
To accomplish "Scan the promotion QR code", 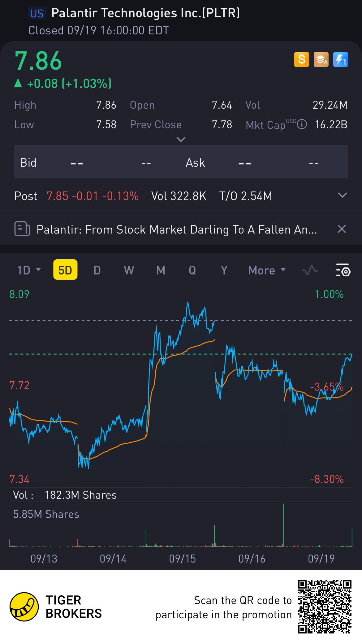I will [325, 607].
